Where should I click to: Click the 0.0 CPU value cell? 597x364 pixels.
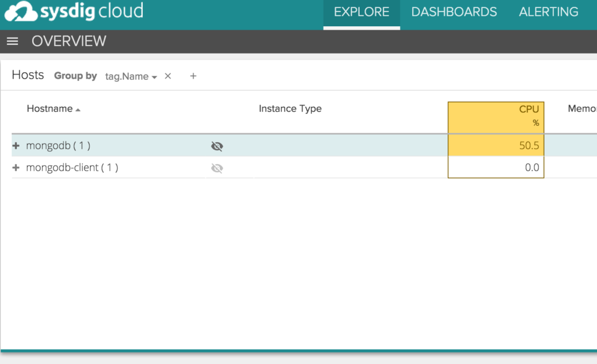tap(496, 167)
